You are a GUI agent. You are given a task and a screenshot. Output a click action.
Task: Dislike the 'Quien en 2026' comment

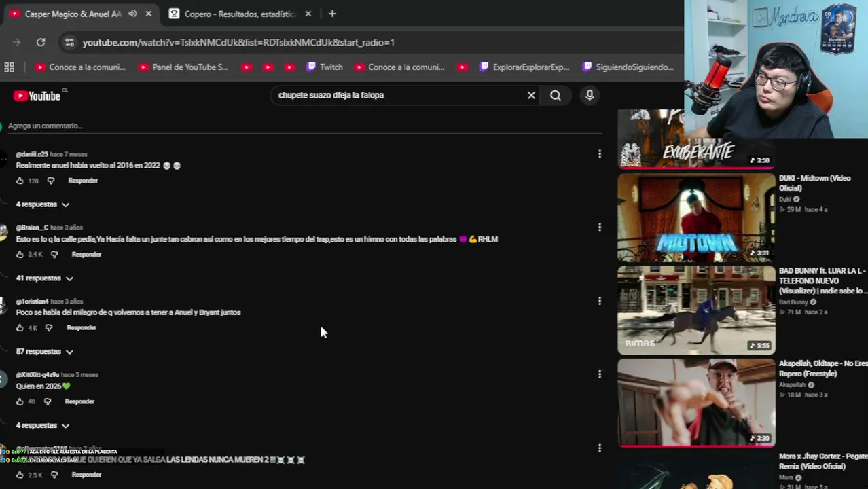[x=48, y=402]
